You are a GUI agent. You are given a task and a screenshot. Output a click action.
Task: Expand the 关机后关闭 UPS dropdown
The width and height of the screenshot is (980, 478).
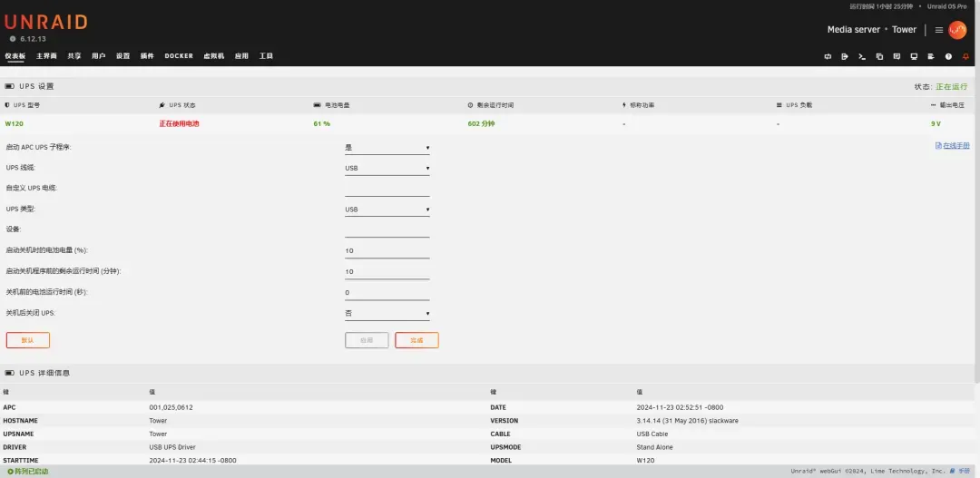tap(387, 314)
